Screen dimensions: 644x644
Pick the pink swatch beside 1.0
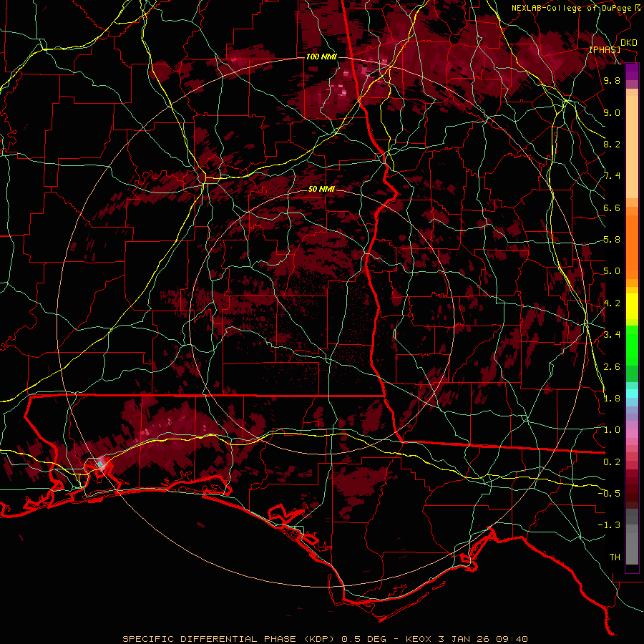point(632,433)
